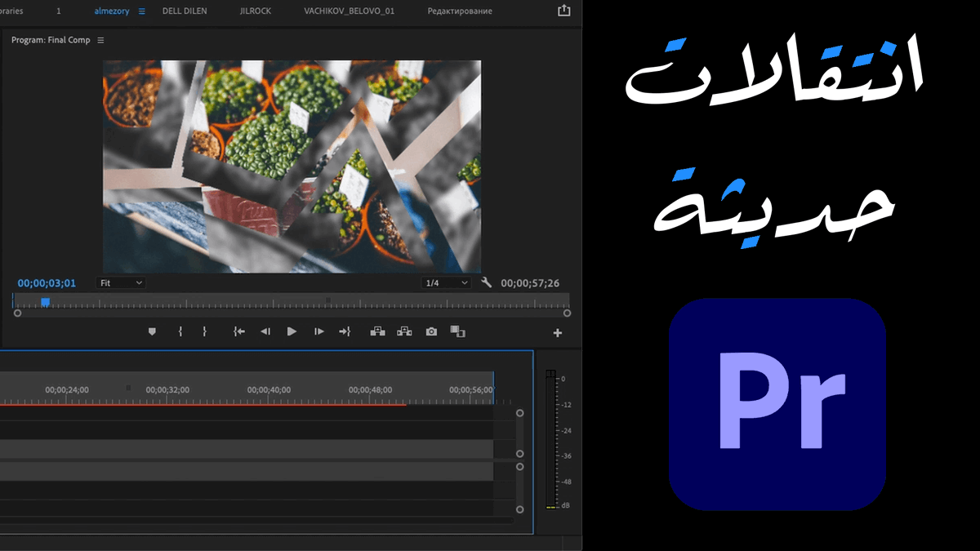Click the left handle of the Program zoom scroll bar
The height and width of the screenshot is (551, 980).
tap(17, 313)
